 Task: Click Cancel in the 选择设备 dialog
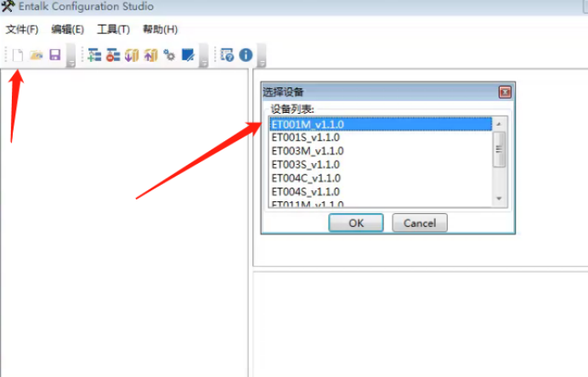click(420, 223)
